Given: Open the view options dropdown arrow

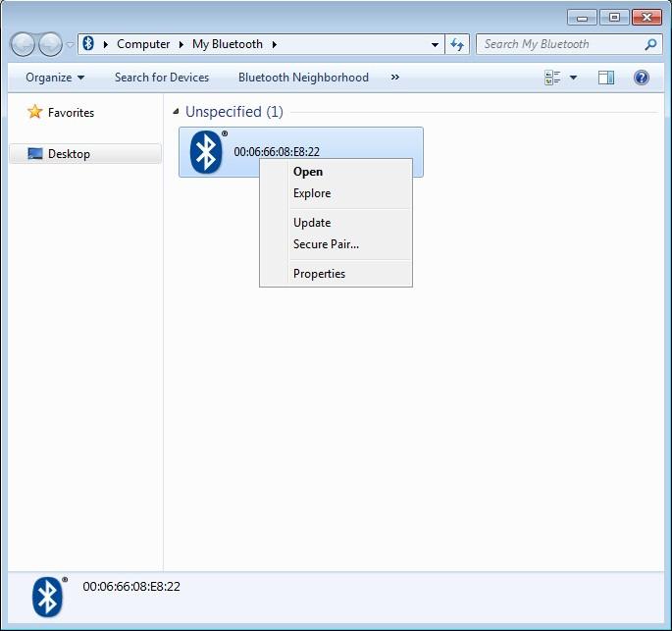Looking at the screenshot, I should [574, 78].
